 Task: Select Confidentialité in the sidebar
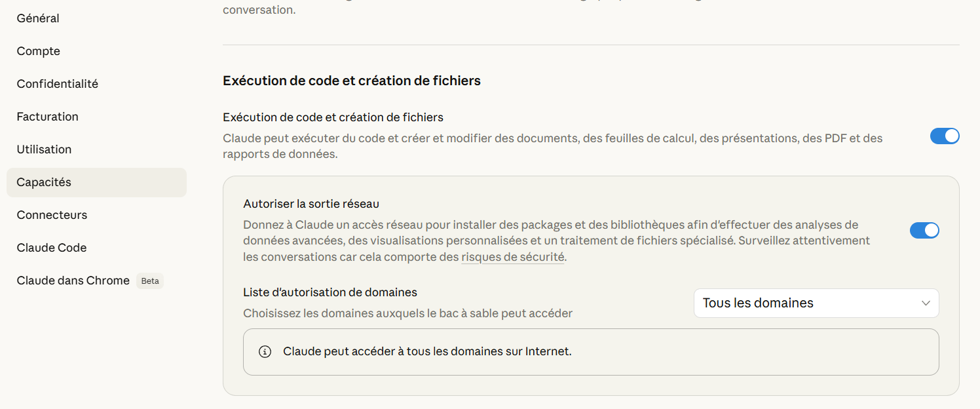point(58,84)
